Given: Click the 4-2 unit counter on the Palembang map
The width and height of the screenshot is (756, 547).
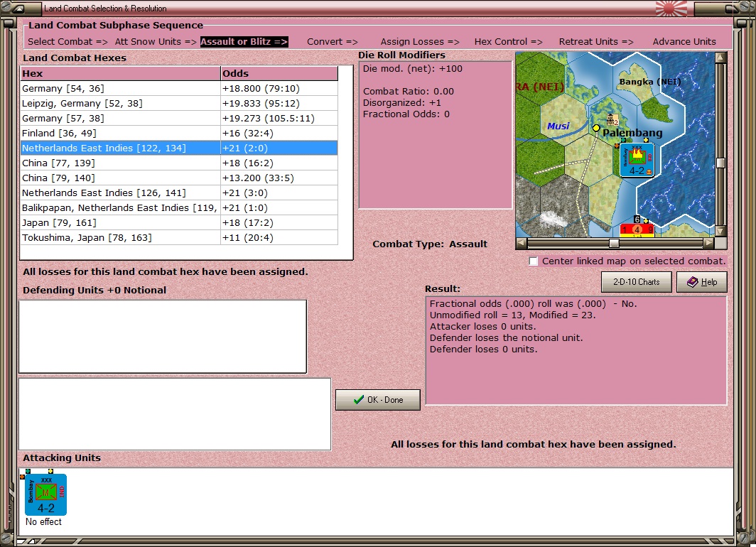Looking at the screenshot, I should (x=637, y=161).
